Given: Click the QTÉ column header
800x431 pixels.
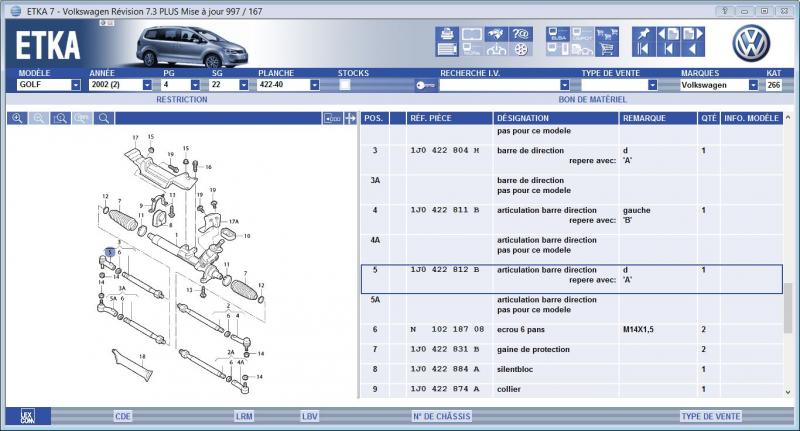Looking at the screenshot, I should coord(709,118).
